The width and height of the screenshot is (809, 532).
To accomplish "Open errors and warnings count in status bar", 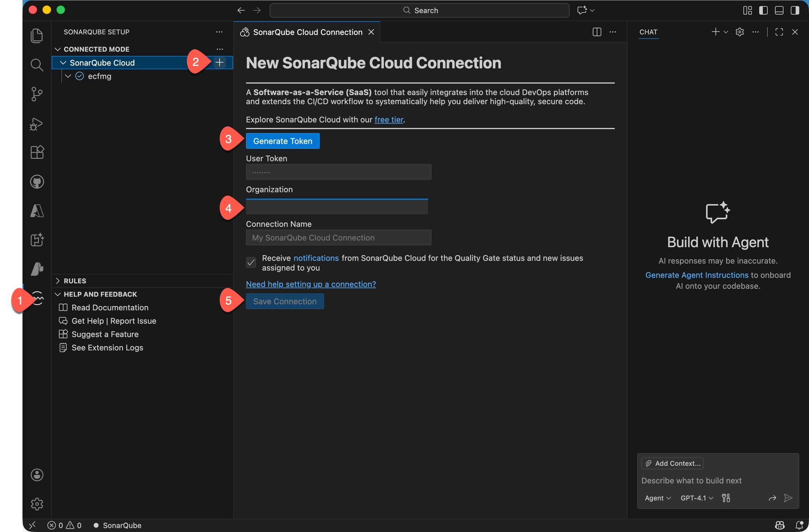I will 64,525.
